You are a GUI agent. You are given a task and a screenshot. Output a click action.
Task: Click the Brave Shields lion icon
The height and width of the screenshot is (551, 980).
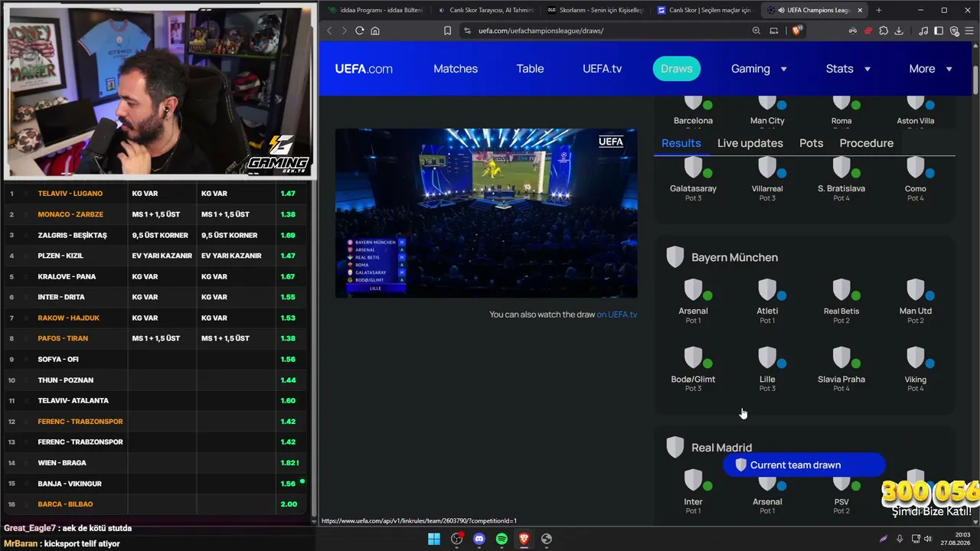click(x=796, y=31)
